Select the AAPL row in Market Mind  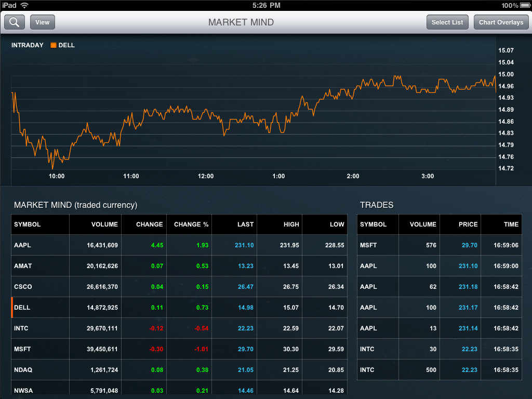click(x=179, y=245)
